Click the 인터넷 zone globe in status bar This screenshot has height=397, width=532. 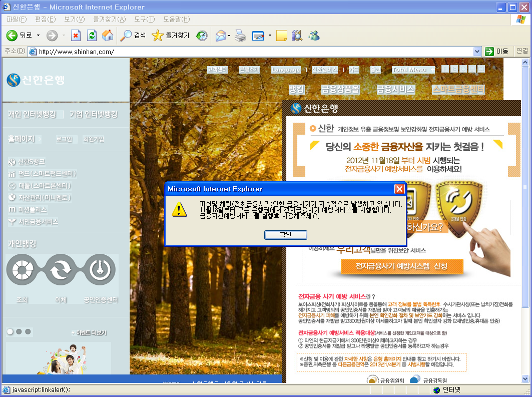click(x=437, y=390)
